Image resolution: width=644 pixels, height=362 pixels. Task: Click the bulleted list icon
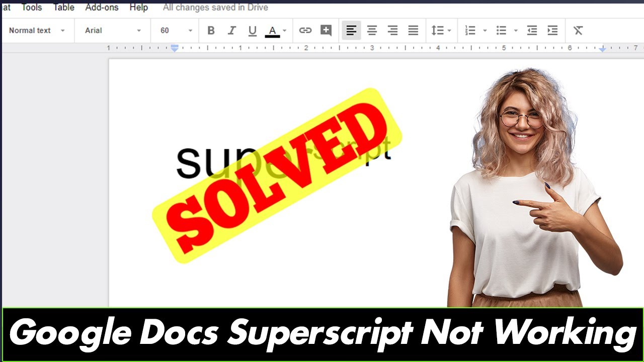(x=501, y=31)
